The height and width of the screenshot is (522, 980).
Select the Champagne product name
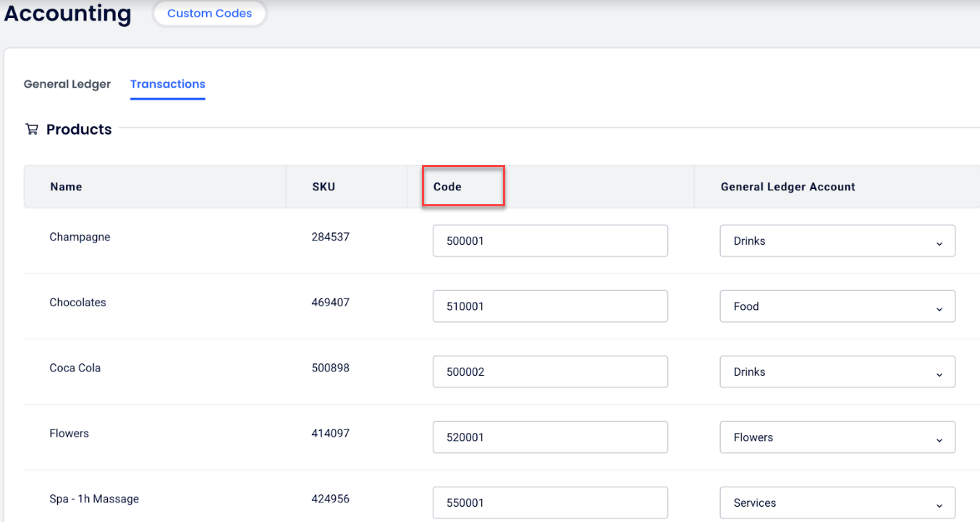[x=80, y=237]
